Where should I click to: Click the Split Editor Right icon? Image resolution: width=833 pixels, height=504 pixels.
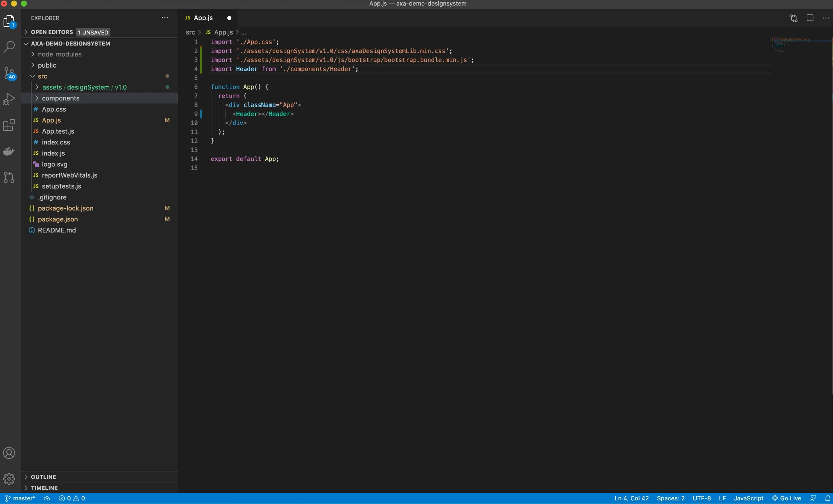click(x=810, y=18)
